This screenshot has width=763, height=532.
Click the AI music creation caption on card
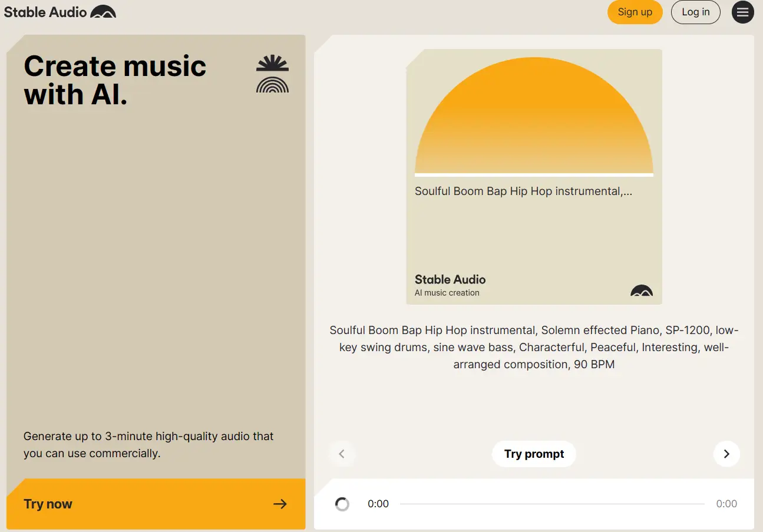[447, 293]
